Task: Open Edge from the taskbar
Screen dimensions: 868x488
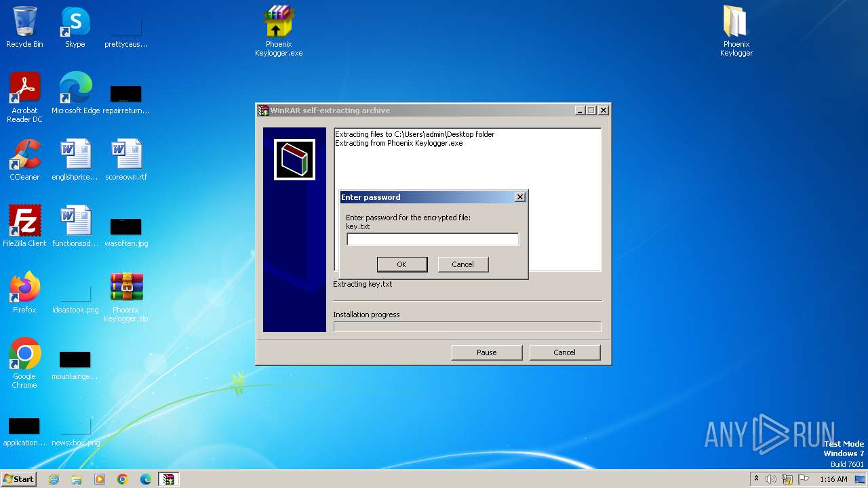Action: tap(146, 479)
